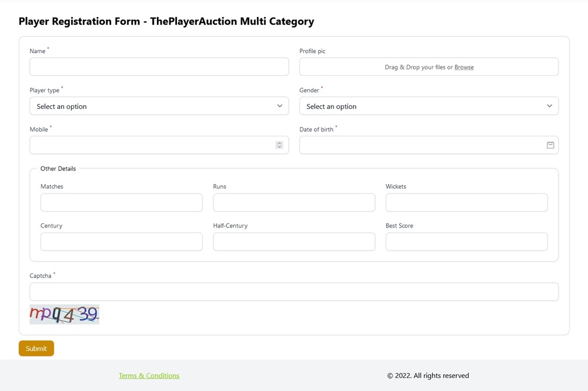
Task: Open the Gender selection dropdown
Action: click(x=429, y=106)
